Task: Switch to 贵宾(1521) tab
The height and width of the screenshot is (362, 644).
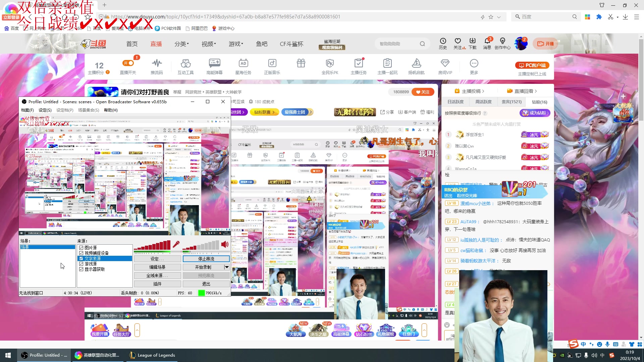Action: coord(512,102)
